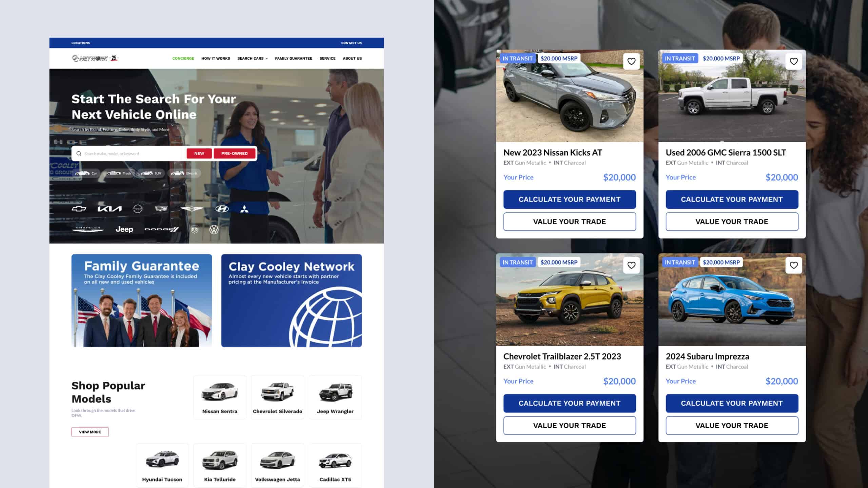Click the Mitsubishi three-diamond logo

coord(244,209)
